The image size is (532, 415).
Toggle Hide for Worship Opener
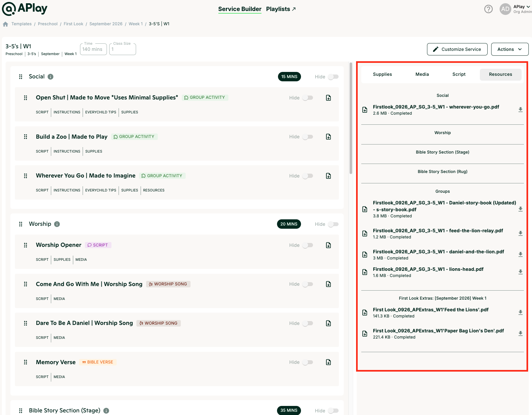pos(307,245)
